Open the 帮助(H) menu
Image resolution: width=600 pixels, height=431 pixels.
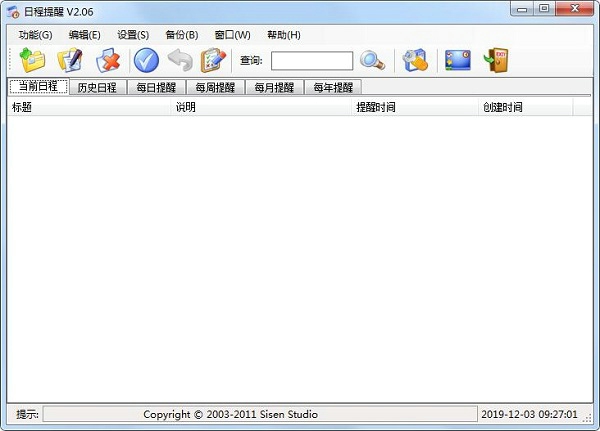[284, 35]
